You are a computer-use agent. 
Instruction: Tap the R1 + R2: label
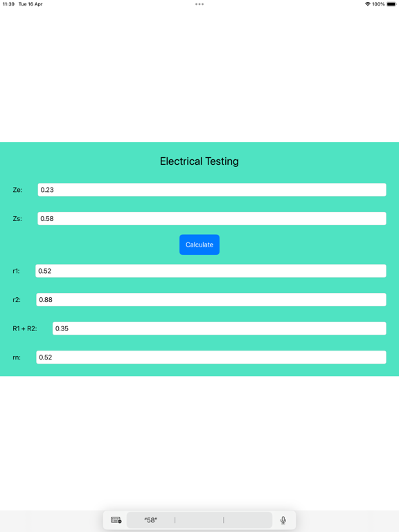pyautogui.click(x=25, y=328)
